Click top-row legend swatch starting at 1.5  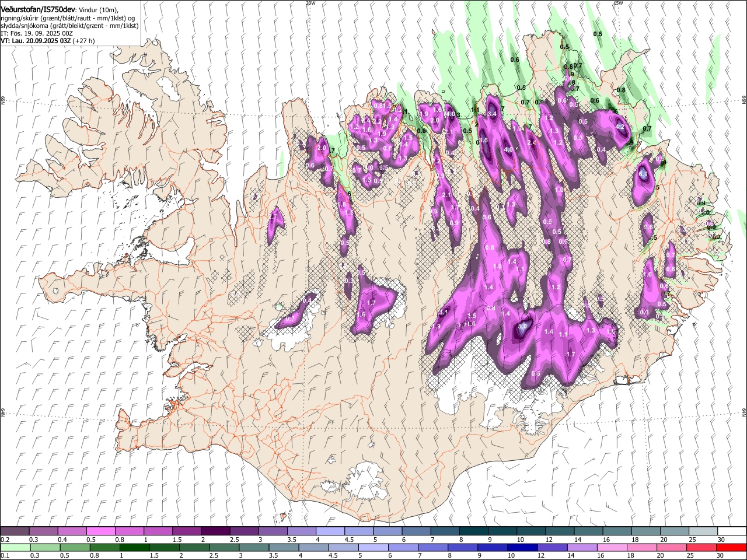pos(186,531)
